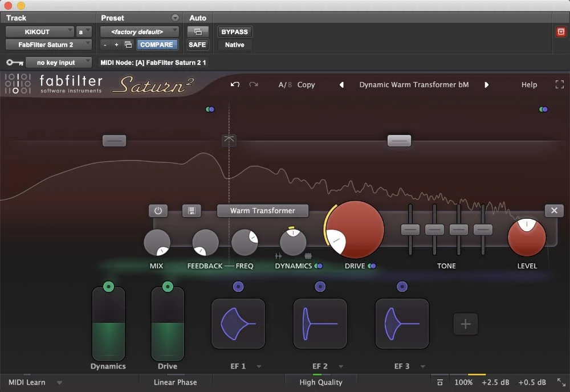Open the MIDI Learn dropdown arrow
This screenshot has width=570, height=392.
coord(59,382)
